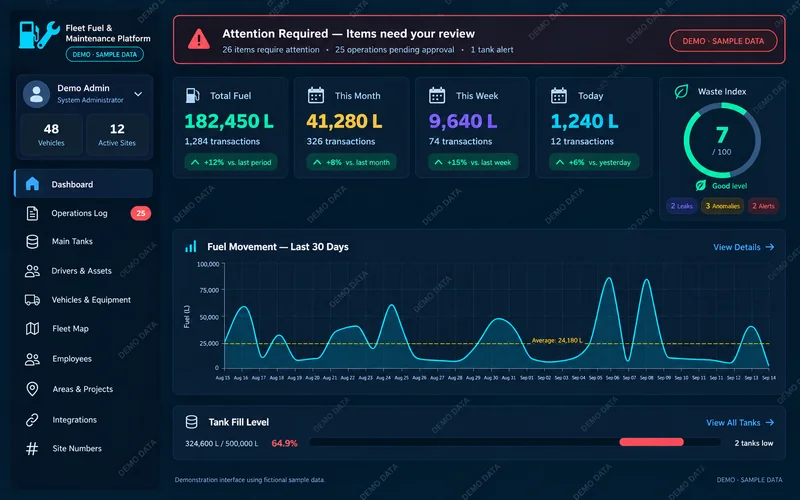Click the 48 Vehicles stat tile
The width and height of the screenshot is (800, 500).
pyautogui.click(x=51, y=135)
